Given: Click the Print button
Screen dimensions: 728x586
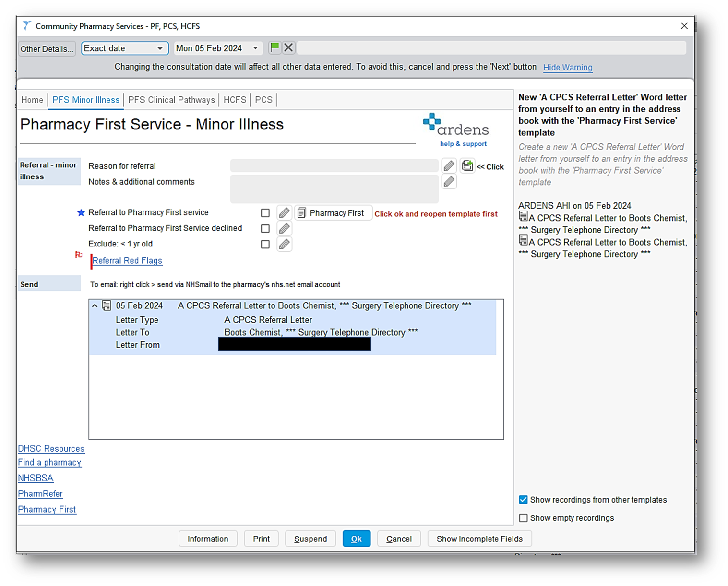Looking at the screenshot, I should click(x=261, y=539).
